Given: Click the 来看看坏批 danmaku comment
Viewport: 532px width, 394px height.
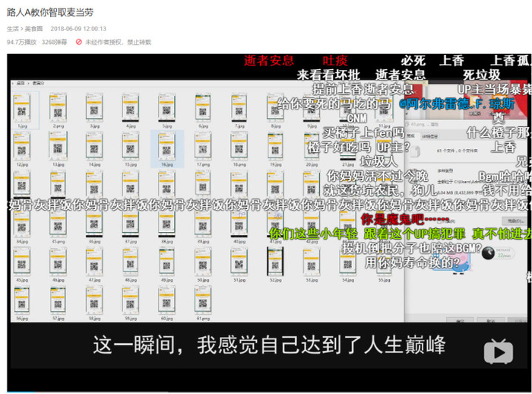Looking at the screenshot, I should (328, 75).
